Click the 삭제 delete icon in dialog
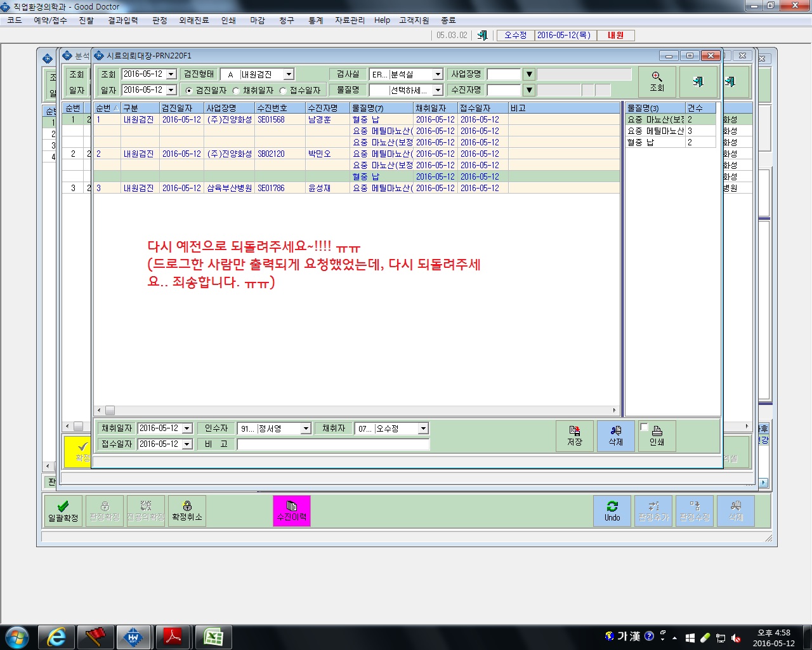 click(x=615, y=435)
